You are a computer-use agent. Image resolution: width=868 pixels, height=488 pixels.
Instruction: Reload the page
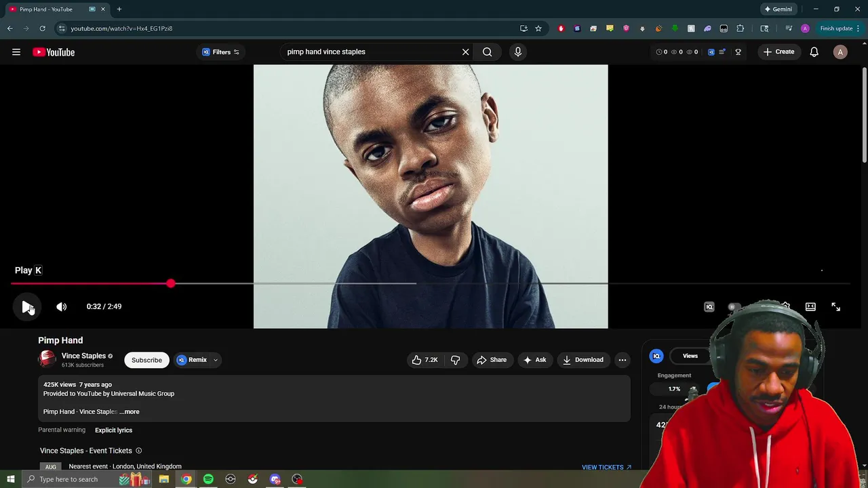pyautogui.click(x=42, y=28)
